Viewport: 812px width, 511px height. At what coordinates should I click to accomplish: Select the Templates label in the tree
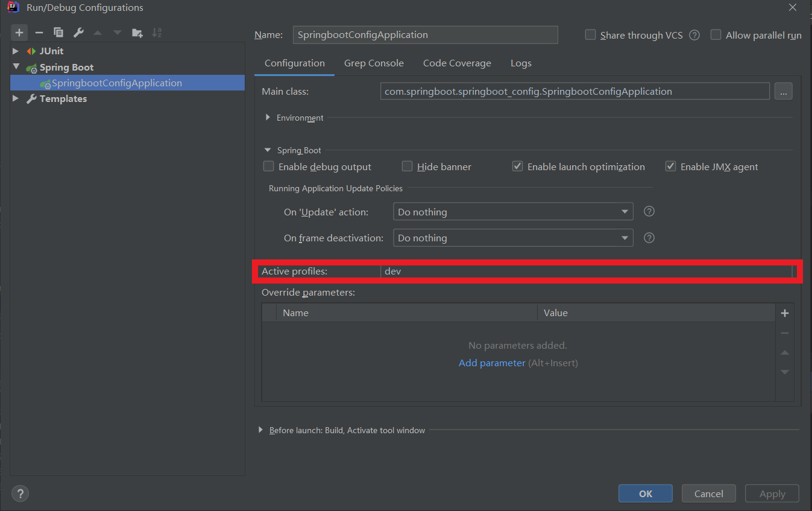(63, 98)
